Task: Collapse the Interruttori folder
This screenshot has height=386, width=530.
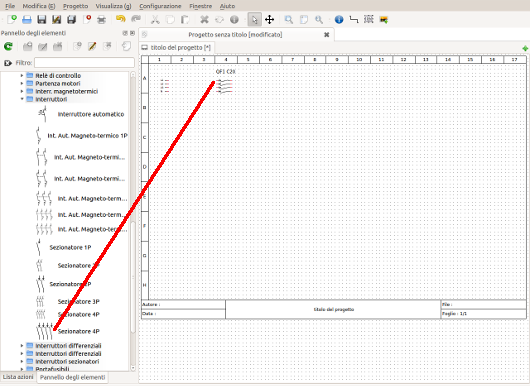Action: 22,99
